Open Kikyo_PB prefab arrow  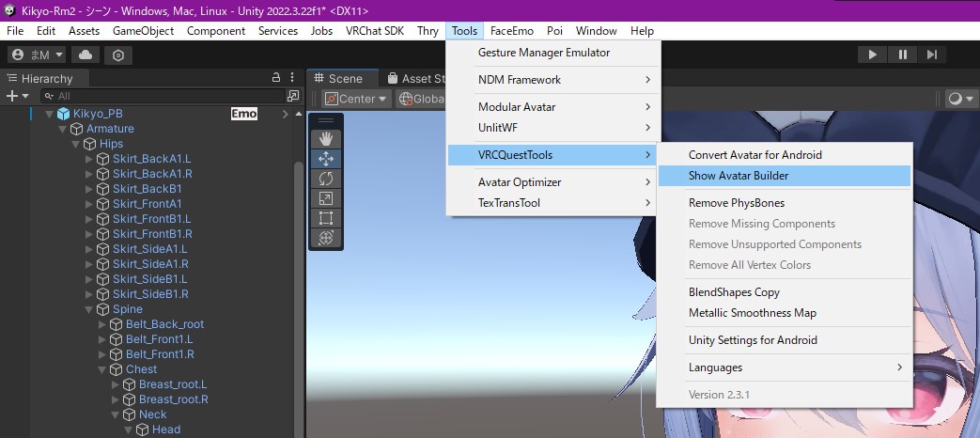[285, 114]
